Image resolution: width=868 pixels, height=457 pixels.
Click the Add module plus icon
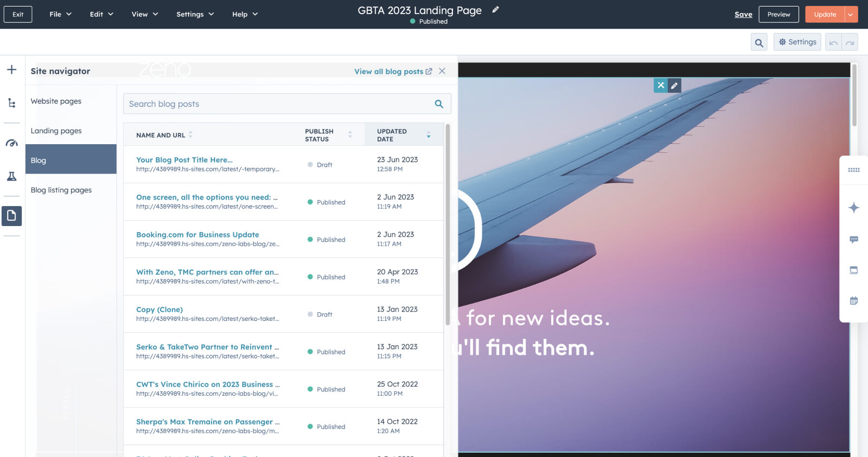click(11, 70)
